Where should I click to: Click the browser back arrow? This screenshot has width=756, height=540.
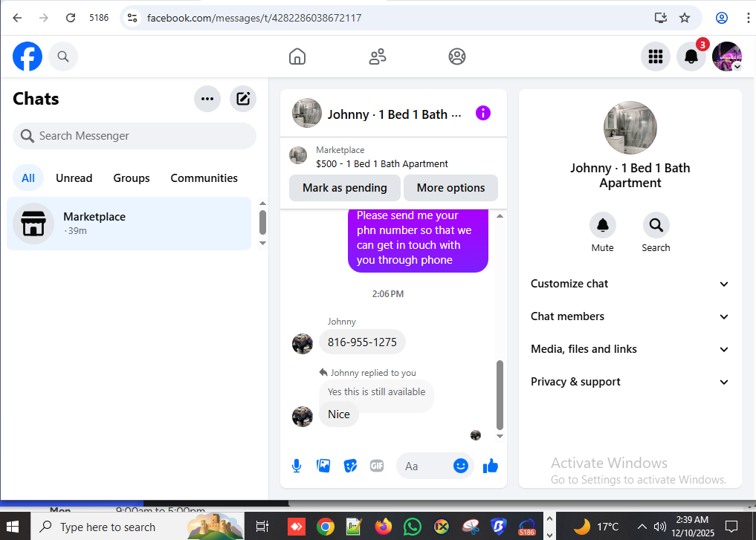coord(17,18)
